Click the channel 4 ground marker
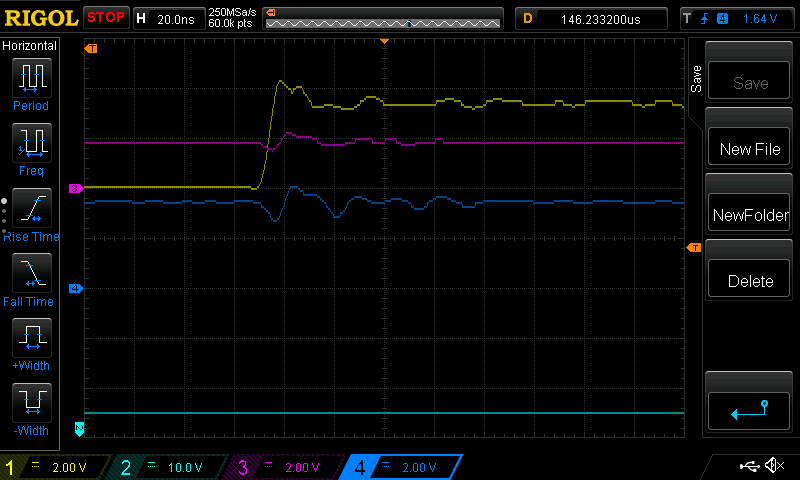The image size is (800, 480). [76, 289]
